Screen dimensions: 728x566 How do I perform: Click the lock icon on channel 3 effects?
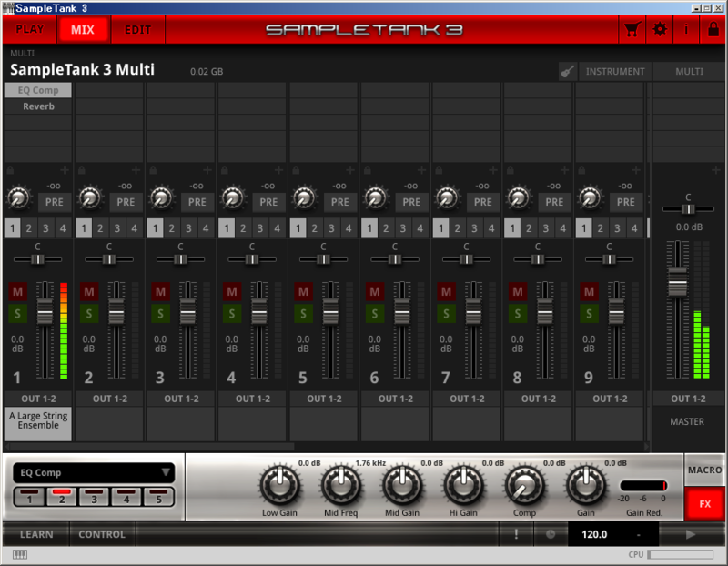[153, 170]
